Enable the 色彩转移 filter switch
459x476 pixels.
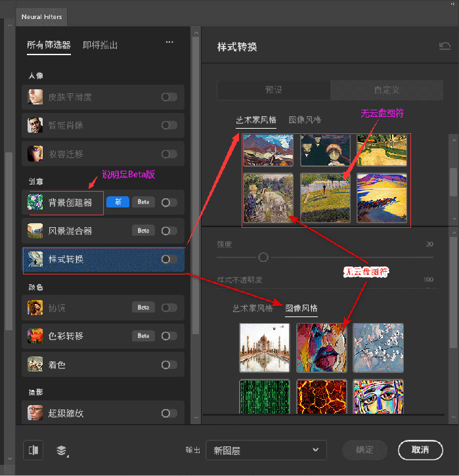click(x=169, y=336)
